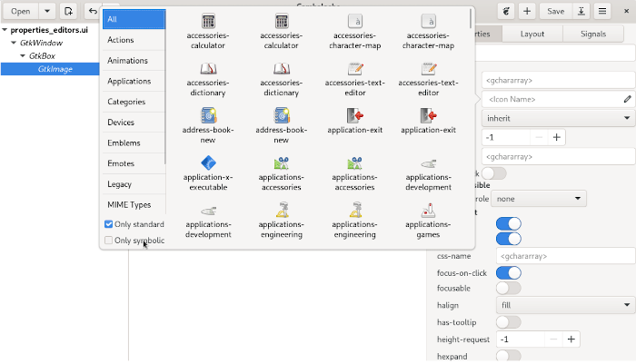The image size is (636, 364).
Task: Select the leftmost accessories-calculator icon
Action: [209, 22]
